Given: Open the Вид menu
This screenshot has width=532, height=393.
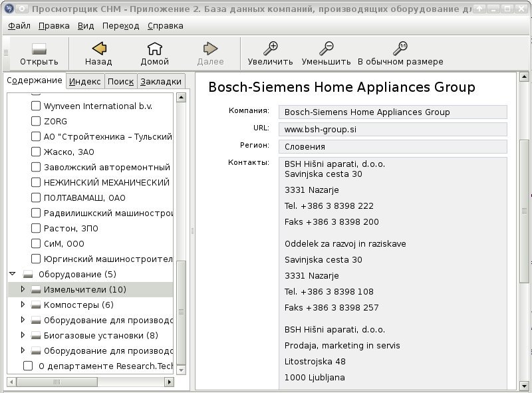Looking at the screenshot, I should coord(86,26).
